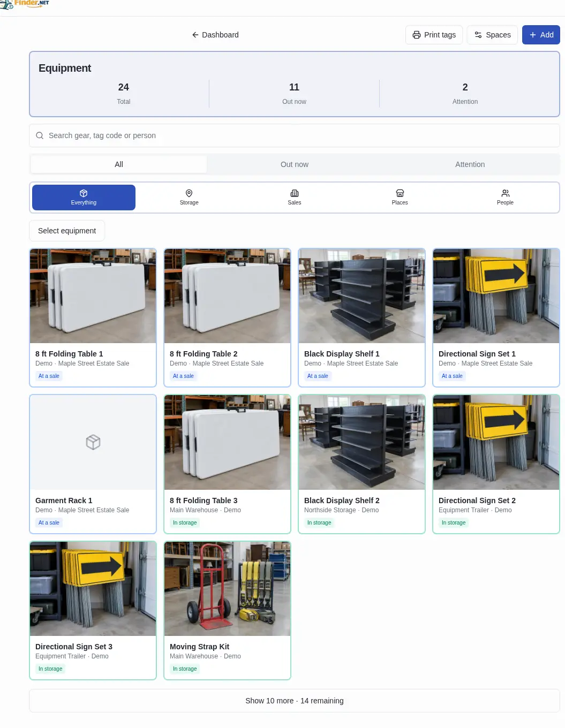Click the magnifier icon in search bar
The image size is (565, 728).
pos(40,135)
